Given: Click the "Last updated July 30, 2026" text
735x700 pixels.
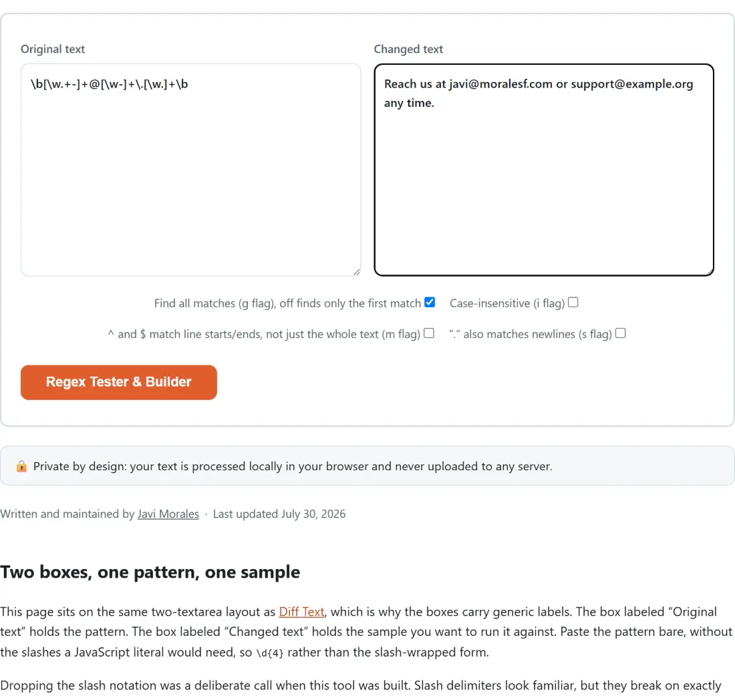Looking at the screenshot, I should (x=279, y=514).
